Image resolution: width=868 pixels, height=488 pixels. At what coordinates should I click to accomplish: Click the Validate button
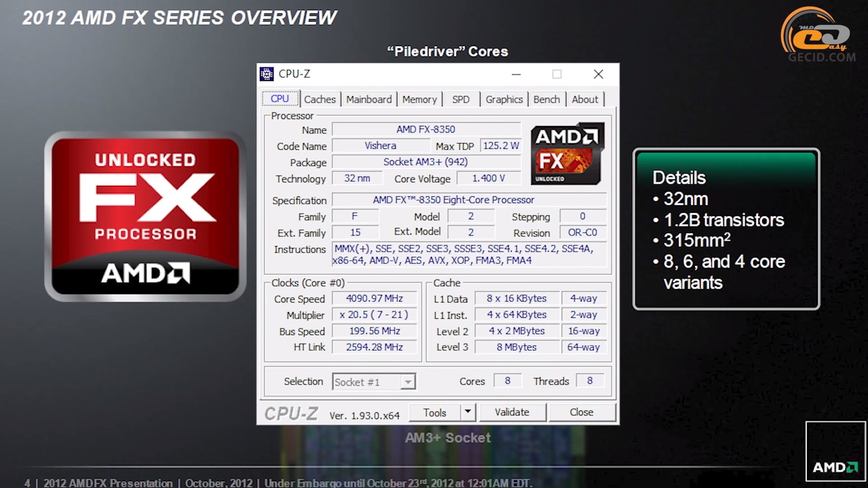tap(512, 412)
